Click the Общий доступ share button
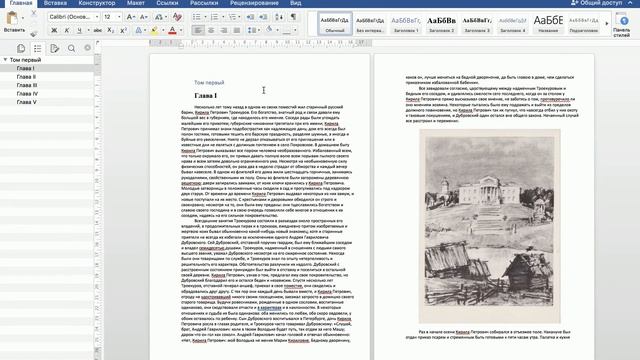 click(x=596, y=3)
